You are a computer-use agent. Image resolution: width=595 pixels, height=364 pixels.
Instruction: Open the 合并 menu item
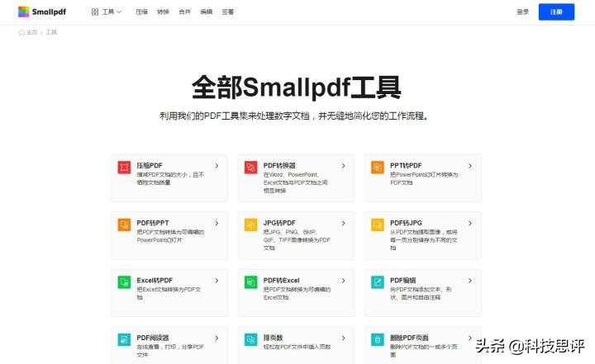185,12
